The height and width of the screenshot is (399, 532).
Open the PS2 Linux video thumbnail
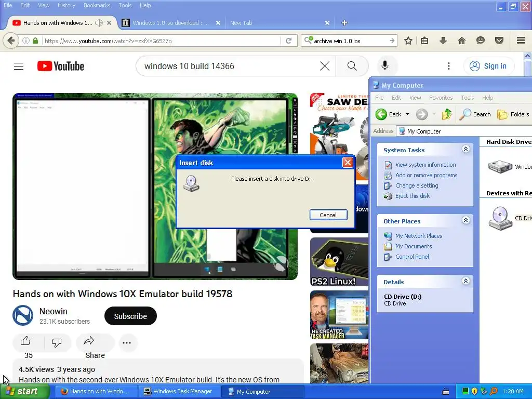pyautogui.click(x=339, y=262)
